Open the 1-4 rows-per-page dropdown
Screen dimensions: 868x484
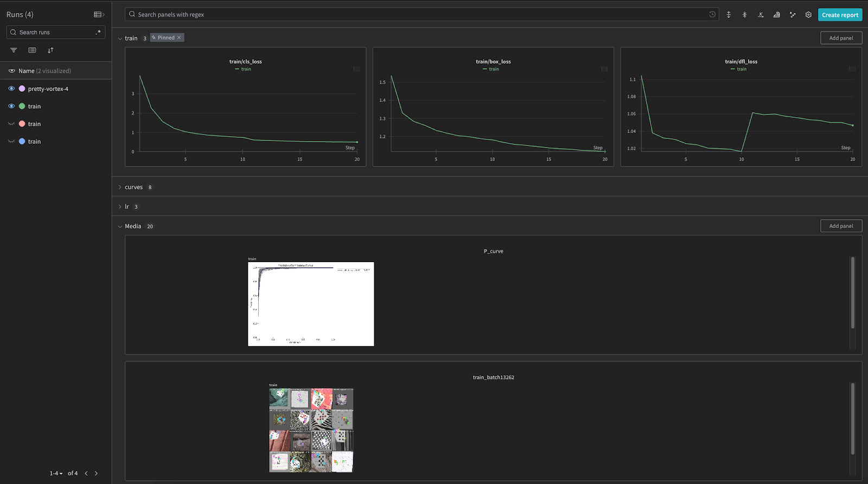[56, 473]
